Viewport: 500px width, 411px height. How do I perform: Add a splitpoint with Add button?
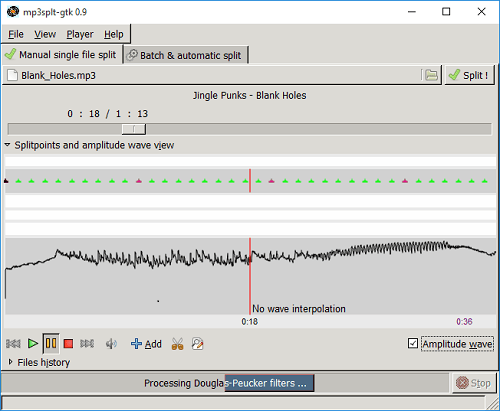coord(146,344)
